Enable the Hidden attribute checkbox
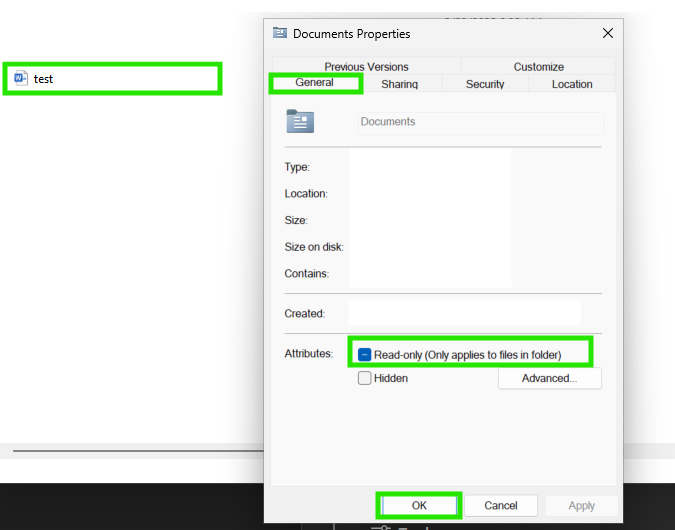 pos(364,378)
